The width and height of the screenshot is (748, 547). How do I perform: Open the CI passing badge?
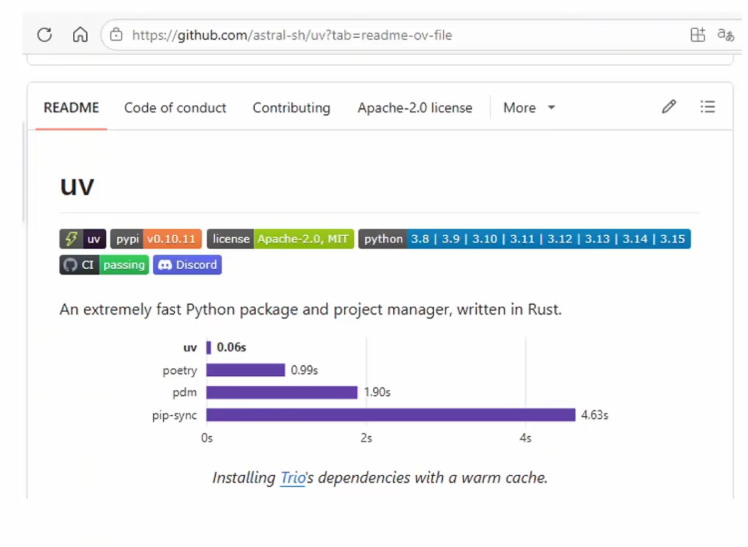point(104,265)
